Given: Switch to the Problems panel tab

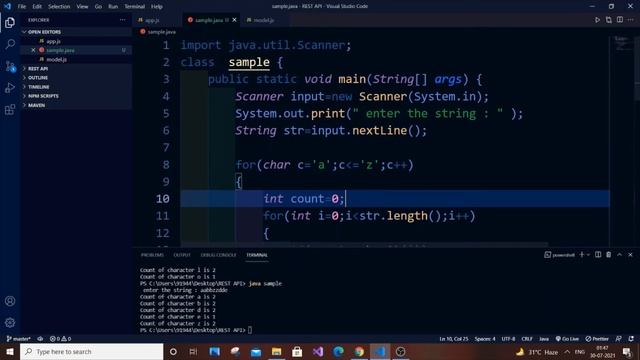Looking at the screenshot, I should 152,255.
